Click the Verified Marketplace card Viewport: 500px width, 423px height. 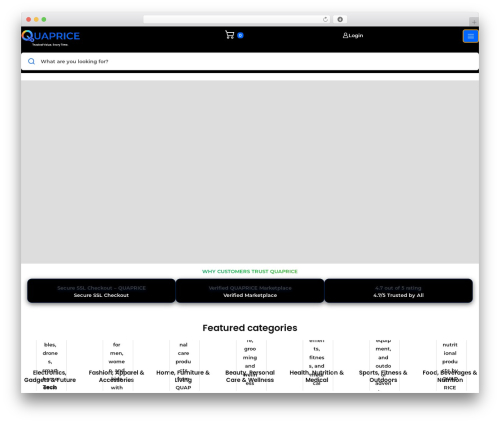250,291
